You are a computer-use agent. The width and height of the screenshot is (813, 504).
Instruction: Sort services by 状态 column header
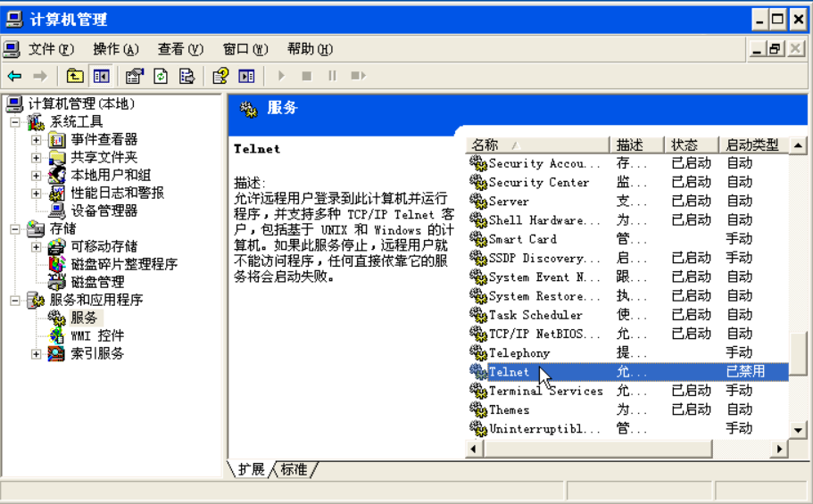click(x=691, y=145)
